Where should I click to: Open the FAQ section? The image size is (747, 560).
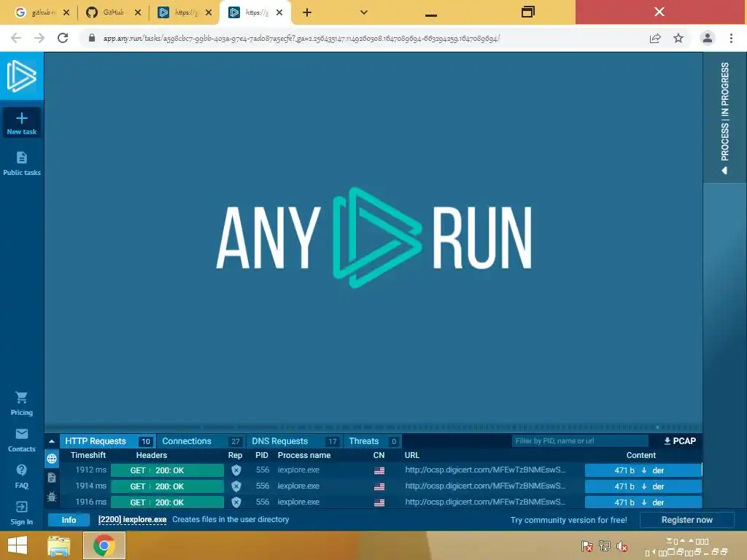point(21,476)
